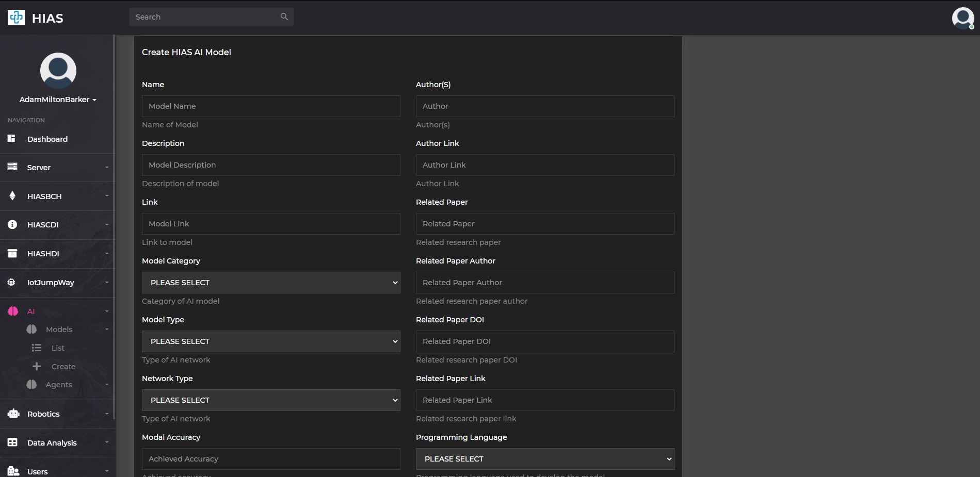Focus the top Search field

click(212, 17)
